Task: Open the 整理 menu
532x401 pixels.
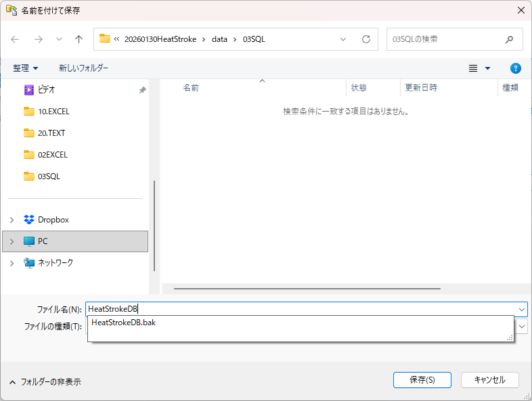Action: (26, 68)
